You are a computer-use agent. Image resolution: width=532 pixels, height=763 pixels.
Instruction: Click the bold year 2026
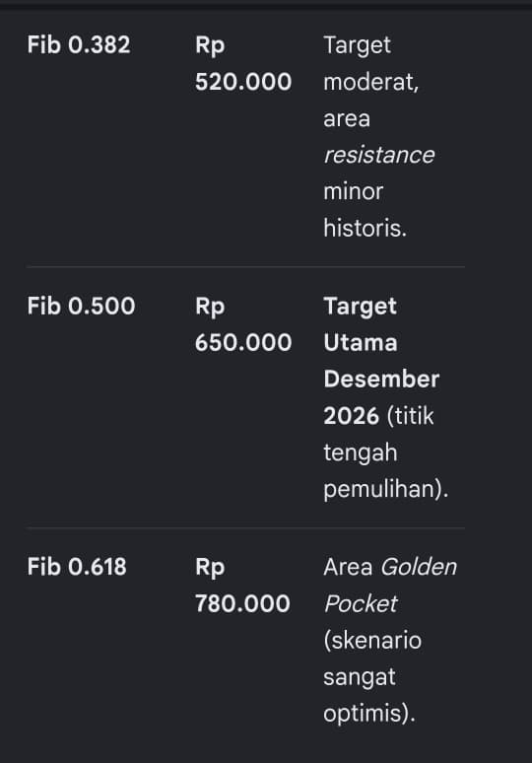click(351, 416)
